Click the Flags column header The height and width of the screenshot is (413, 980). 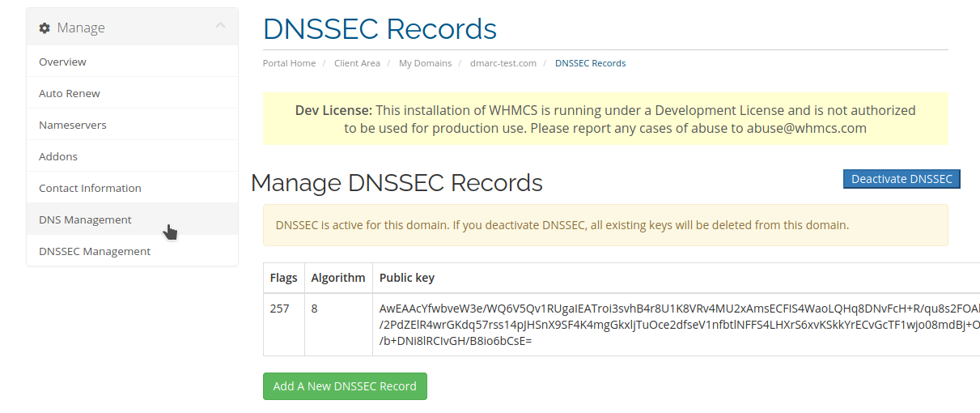[x=284, y=278]
